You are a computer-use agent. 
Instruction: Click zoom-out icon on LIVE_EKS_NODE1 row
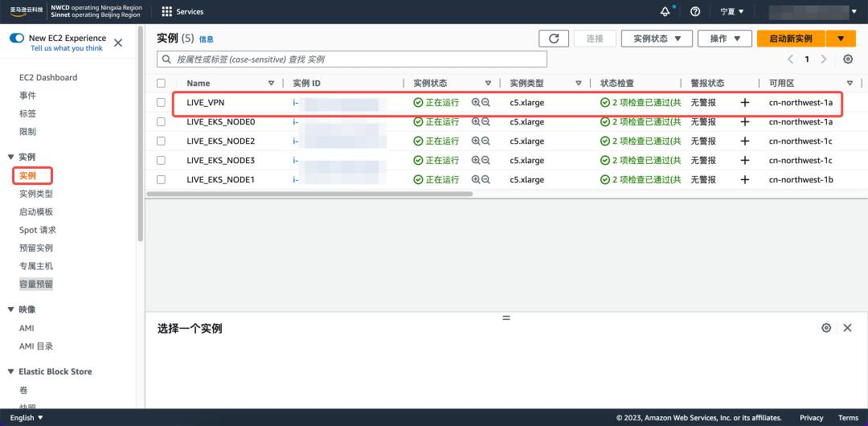[485, 179]
